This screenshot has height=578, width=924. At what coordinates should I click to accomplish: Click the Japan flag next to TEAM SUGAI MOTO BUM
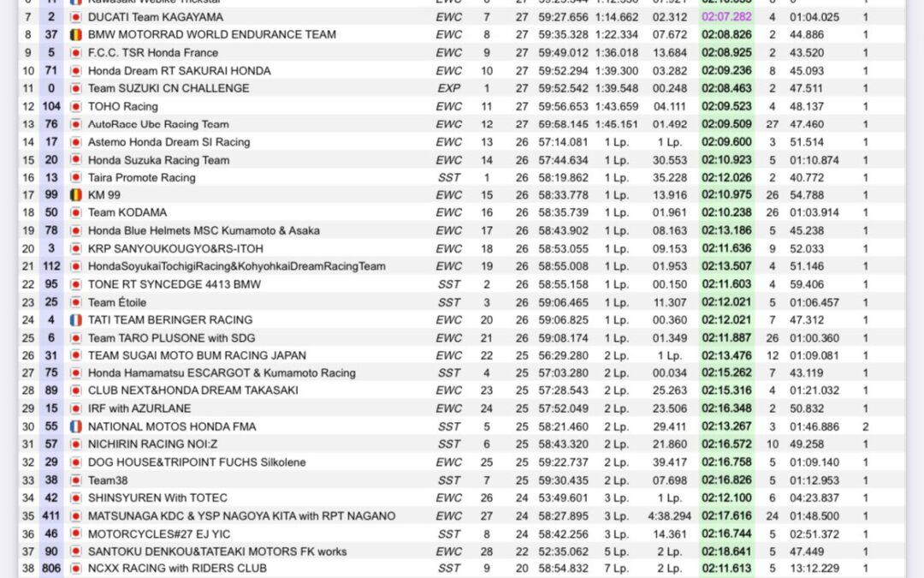(x=75, y=355)
